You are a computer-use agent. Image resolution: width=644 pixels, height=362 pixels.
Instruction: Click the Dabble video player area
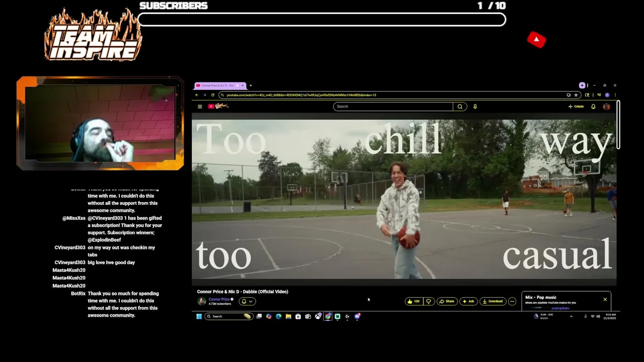pos(404,199)
